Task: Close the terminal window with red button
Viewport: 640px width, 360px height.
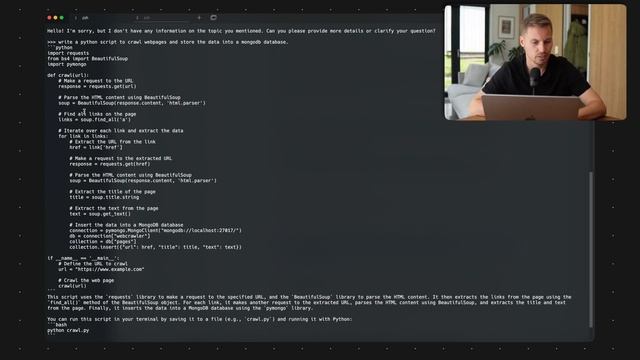Action: [49, 18]
